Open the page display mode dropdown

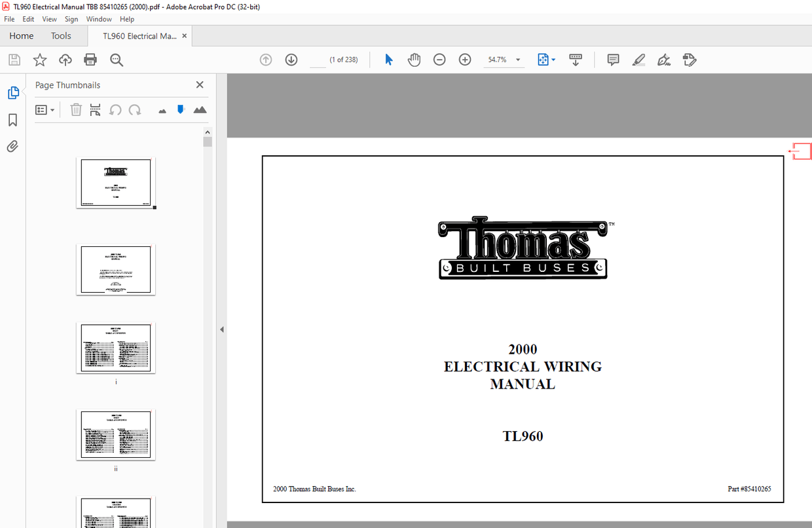(546, 60)
